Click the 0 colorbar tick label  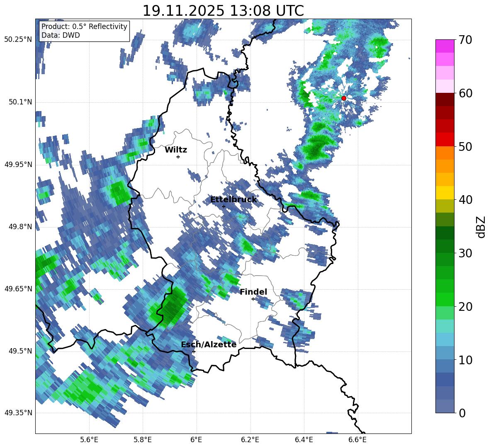[462, 413]
